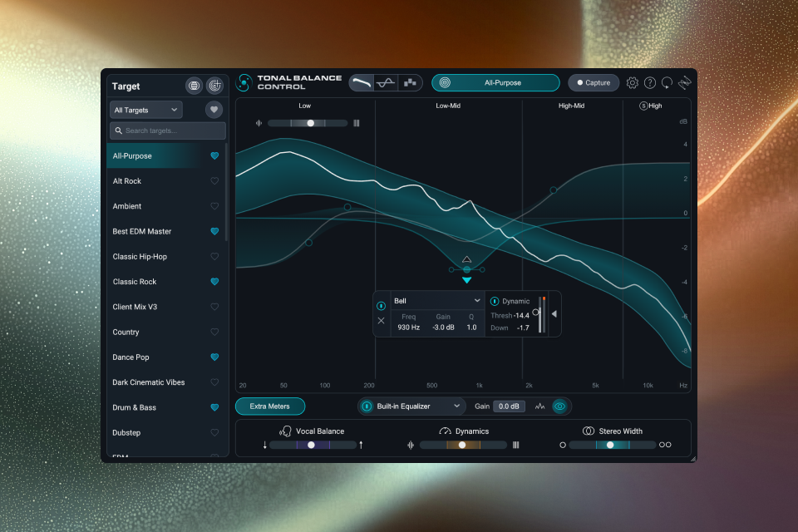Click the spectrum analyzer icon

pos(540,406)
